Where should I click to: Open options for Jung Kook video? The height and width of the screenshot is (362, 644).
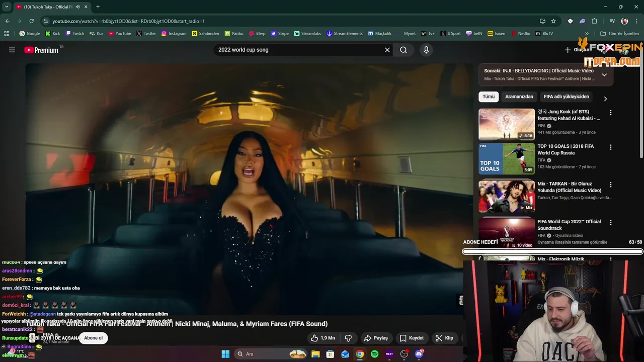611,113
